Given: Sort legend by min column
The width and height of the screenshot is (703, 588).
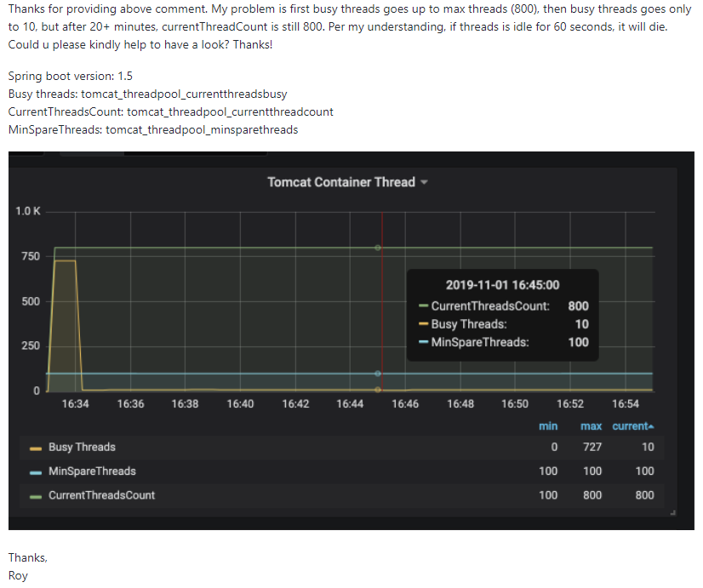Looking at the screenshot, I should click(548, 426).
